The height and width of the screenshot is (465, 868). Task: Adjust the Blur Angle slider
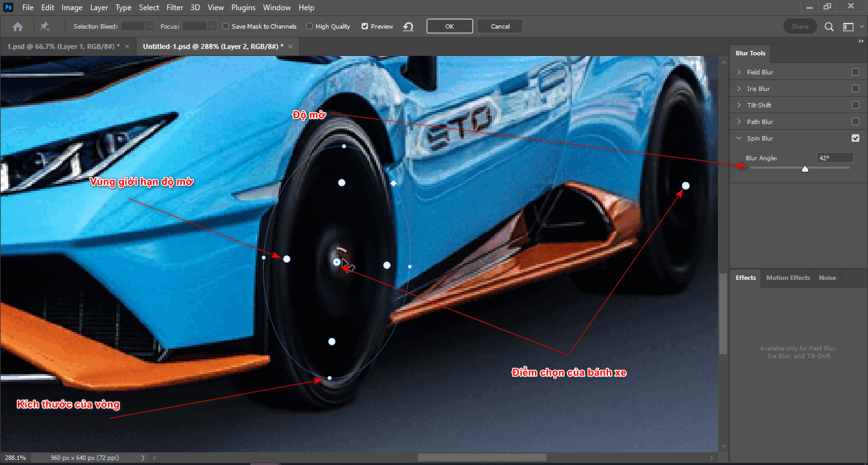(x=804, y=168)
